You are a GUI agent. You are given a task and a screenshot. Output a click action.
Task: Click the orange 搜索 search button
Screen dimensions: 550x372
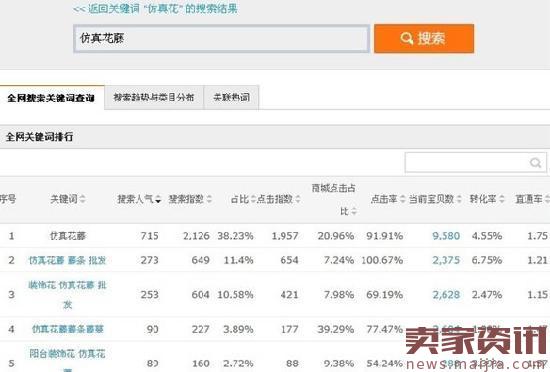tap(424, 39)
